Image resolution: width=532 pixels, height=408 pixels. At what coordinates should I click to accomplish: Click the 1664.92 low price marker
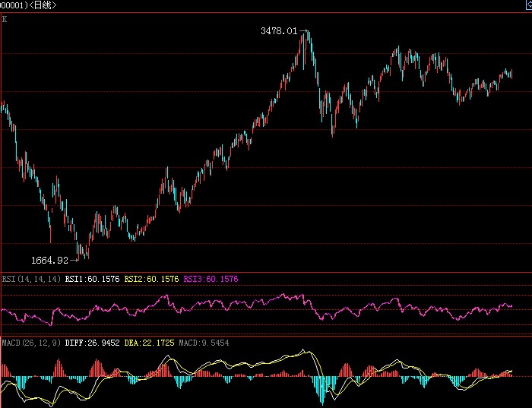(50, 260)
